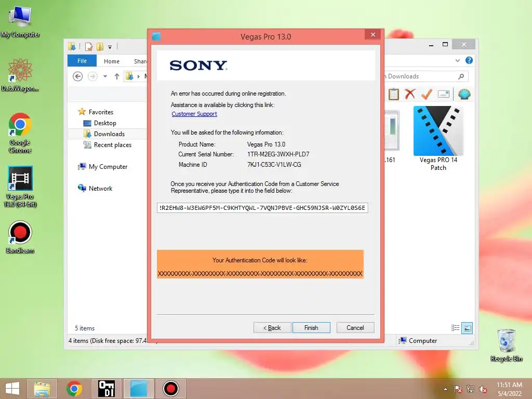532x399 pixels.
Task: Select Favorites in the navigation pane
Action: (101, 112)
